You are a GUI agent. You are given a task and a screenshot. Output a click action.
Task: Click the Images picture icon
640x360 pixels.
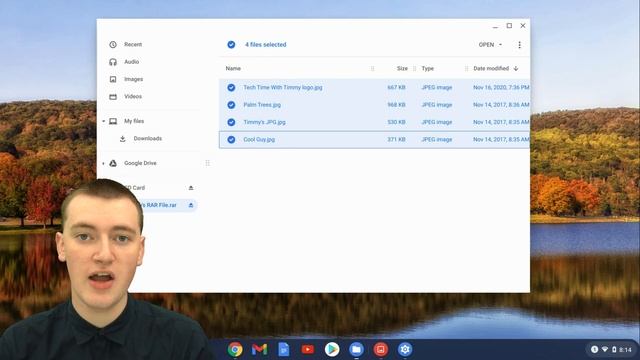coord(113,79)
